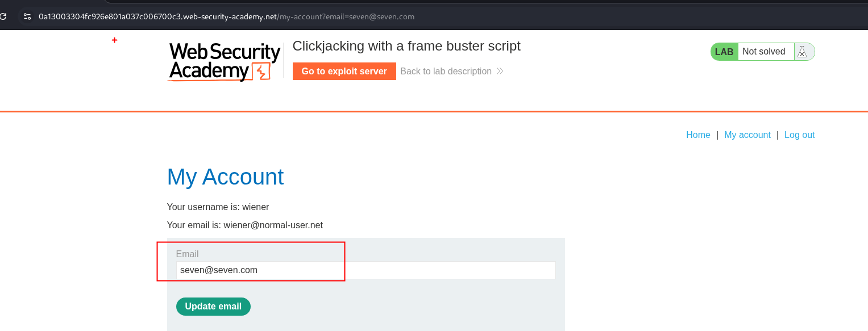Select Log out in the navigation
This screenshot has height=331, width=868.
point(799,135)
